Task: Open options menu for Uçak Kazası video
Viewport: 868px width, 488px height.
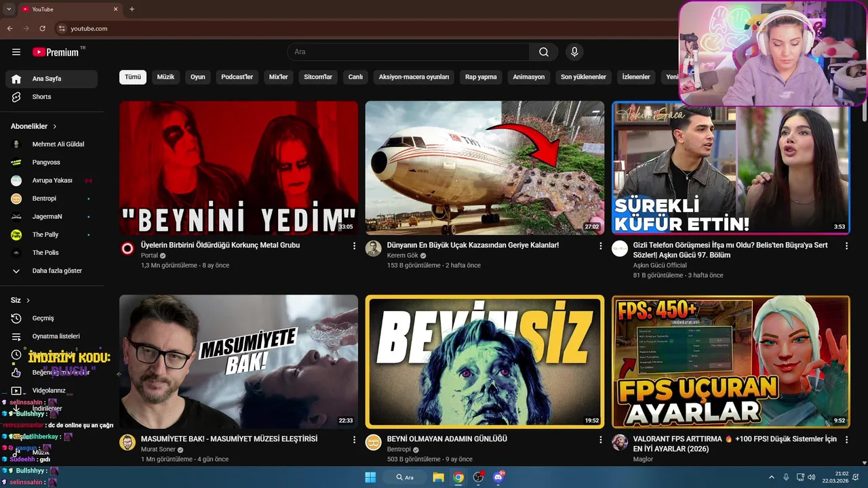Action: 600,246
